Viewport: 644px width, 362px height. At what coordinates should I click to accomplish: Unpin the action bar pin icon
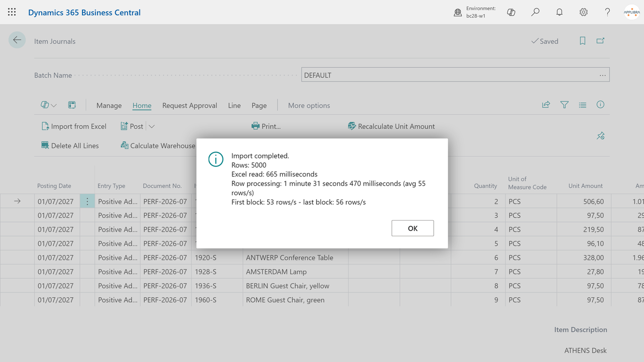click(x=600, y=136)
